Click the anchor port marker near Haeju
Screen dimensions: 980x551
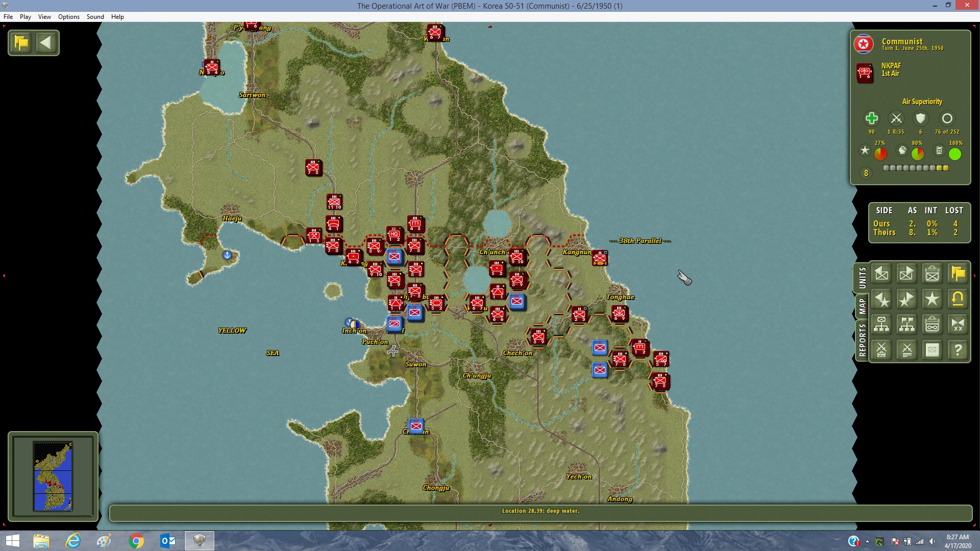(227, 255)
